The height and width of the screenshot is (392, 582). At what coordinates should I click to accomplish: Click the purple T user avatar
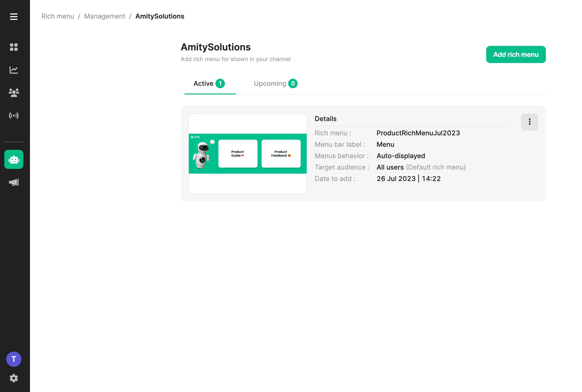14,359
